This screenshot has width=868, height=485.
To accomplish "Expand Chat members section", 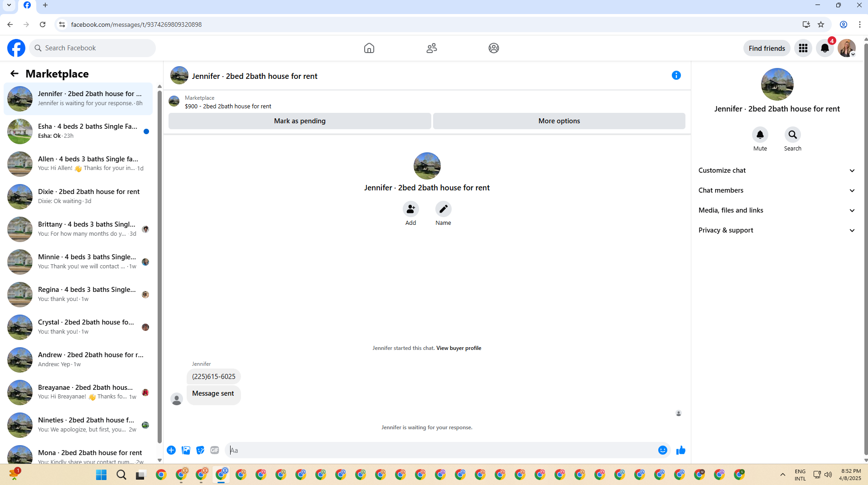I will pos(777,190).
